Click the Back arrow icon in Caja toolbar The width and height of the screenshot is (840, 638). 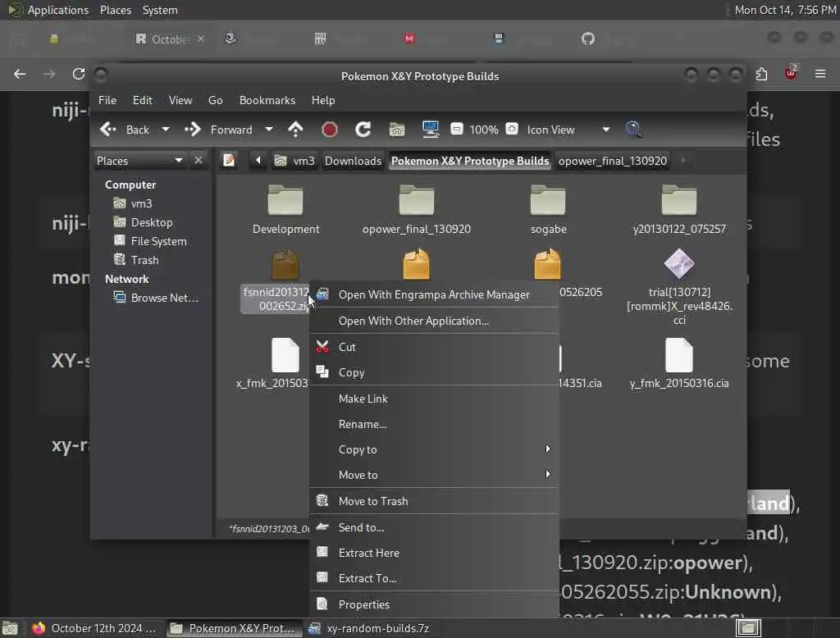(109, 130)
